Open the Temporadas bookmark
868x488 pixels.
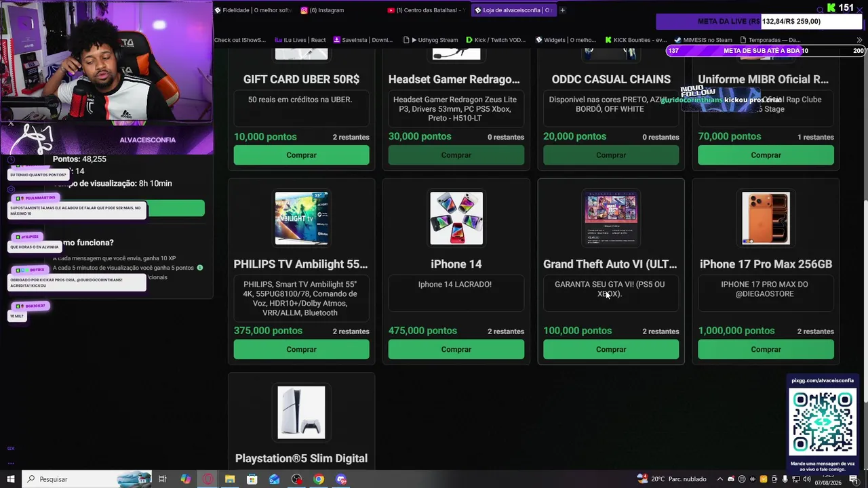point(770,40)
